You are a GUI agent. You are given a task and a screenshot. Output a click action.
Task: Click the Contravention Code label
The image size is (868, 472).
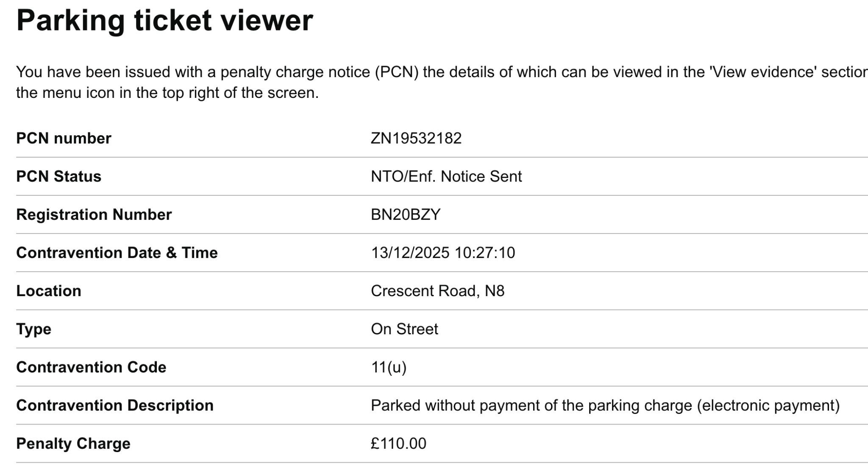(91, 367)
